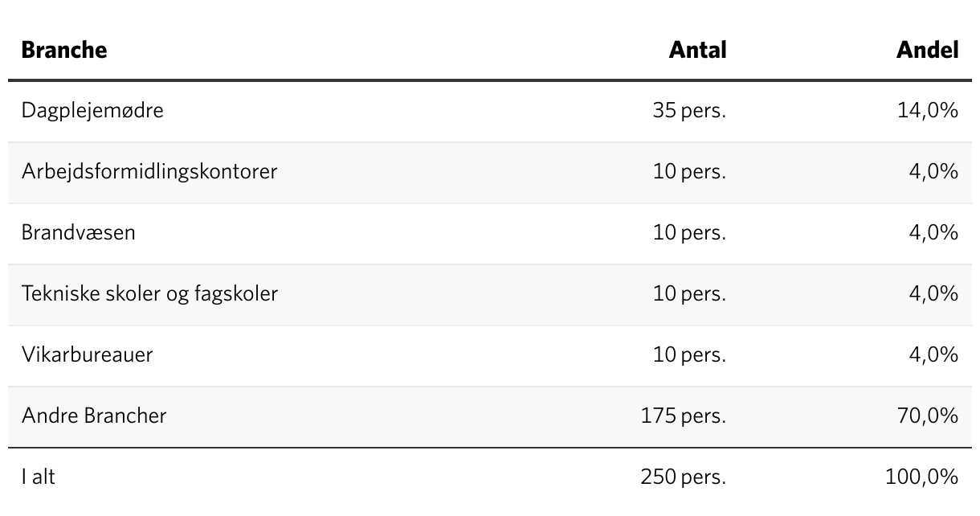
Task: Select the I alt total row label
Action: (x=39, y=477)
